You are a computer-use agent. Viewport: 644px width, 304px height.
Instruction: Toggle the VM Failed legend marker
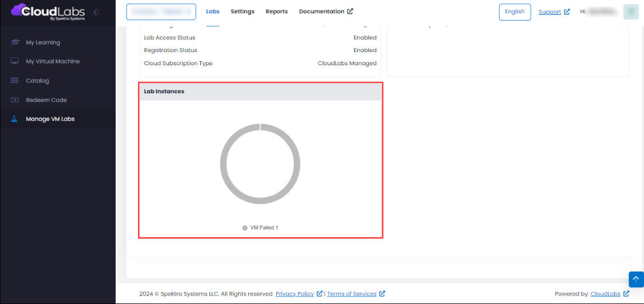coord(245,228)
